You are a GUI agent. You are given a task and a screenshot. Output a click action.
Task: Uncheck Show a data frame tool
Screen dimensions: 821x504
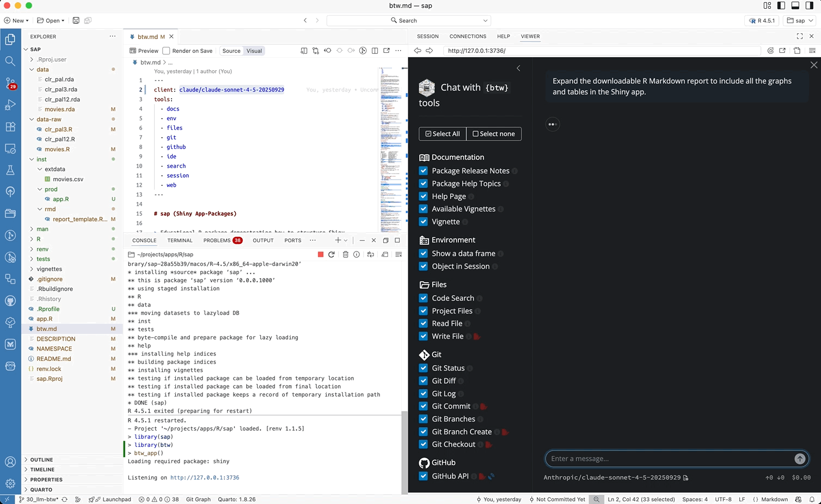(423, 253)
